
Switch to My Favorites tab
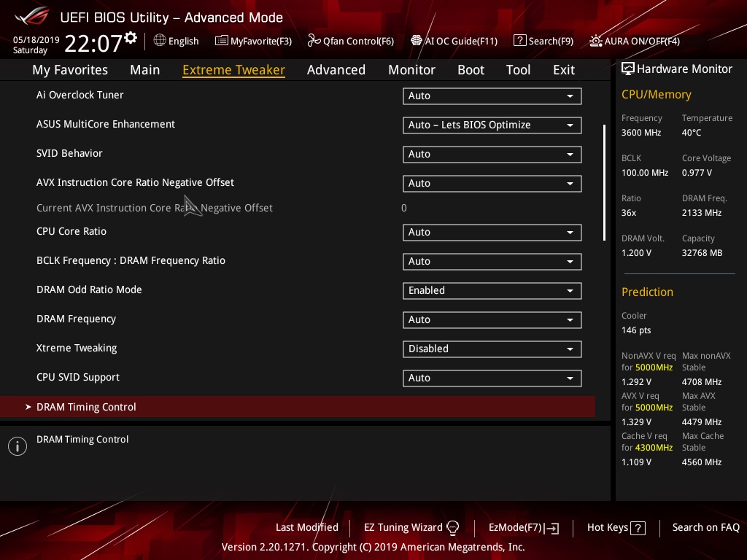coord(70,70)
